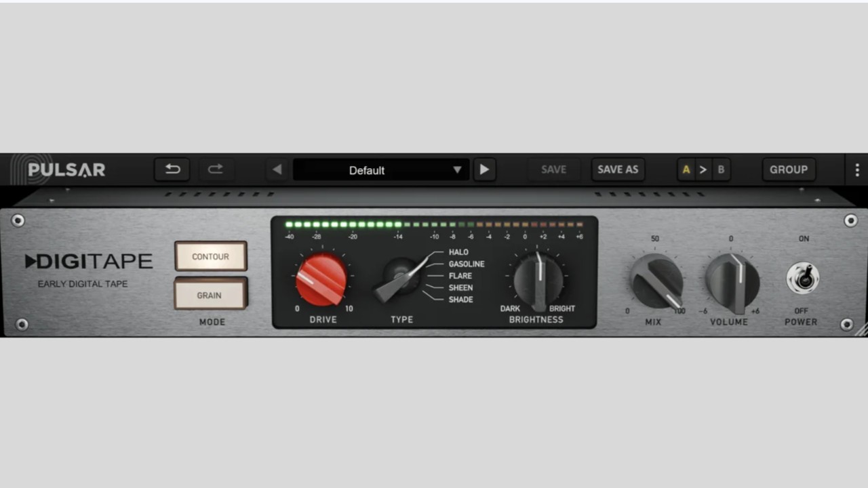Select the SHEEN type
This screenshot has width=868, height=488.
tap(461, 287)
